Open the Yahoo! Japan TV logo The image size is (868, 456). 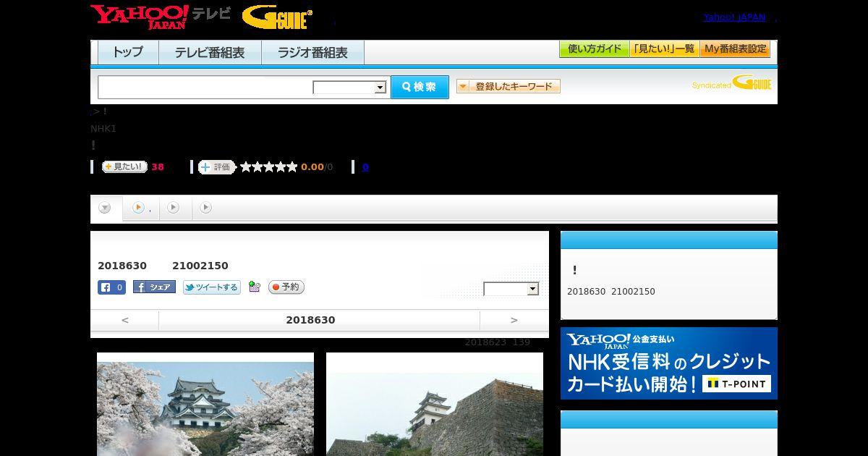pyautogui.click(x=161, y=17)
